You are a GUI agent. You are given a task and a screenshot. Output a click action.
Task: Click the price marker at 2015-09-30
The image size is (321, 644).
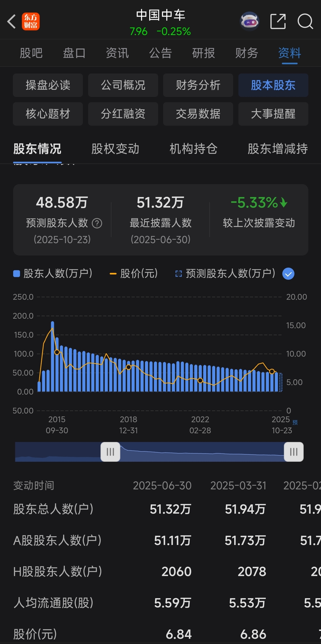point(57,352)
